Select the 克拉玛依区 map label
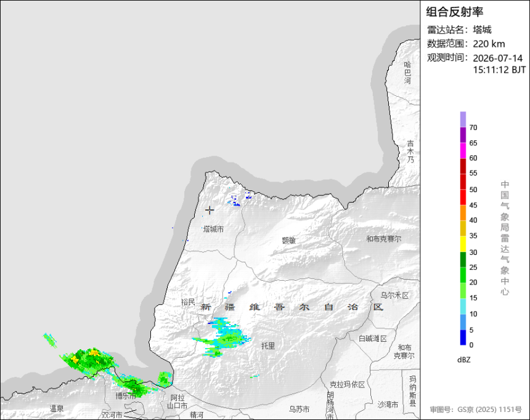 click(x=348, y=384)
